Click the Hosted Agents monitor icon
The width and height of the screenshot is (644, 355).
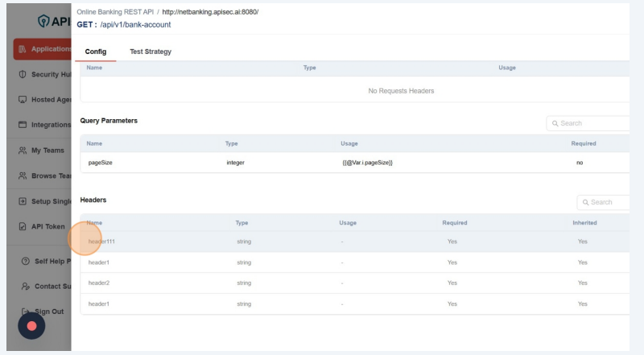(23, 100)
